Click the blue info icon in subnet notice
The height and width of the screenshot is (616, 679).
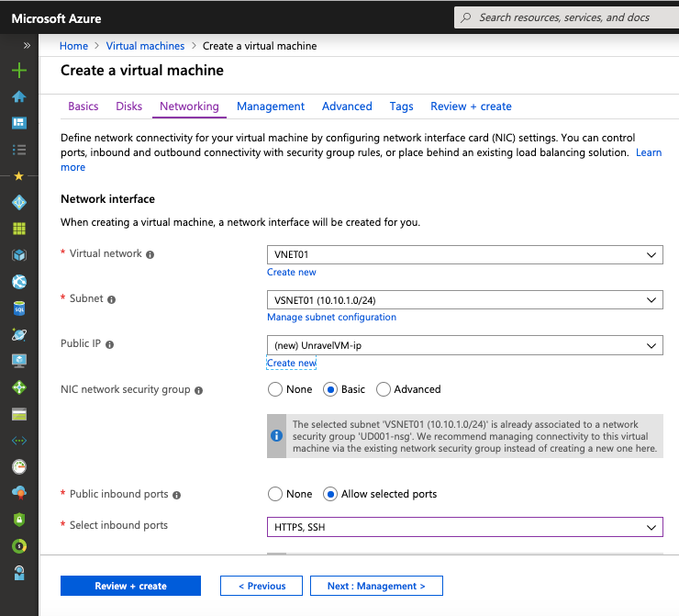(x=276, y=436)
